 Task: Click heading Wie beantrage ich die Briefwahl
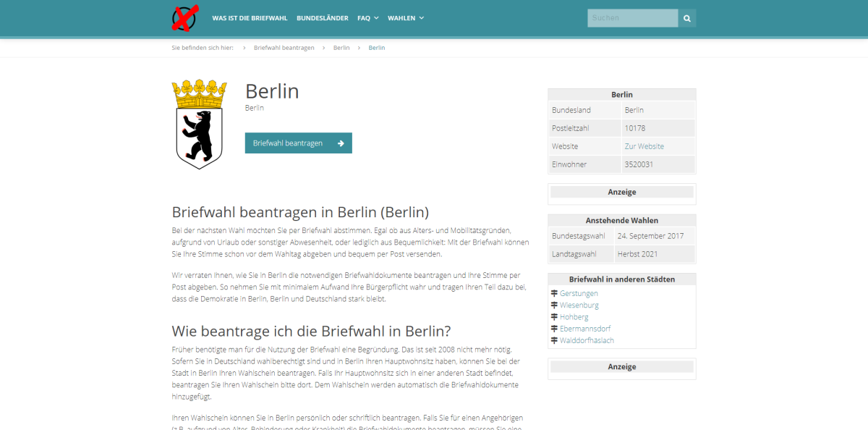click(x=311, y=331)
